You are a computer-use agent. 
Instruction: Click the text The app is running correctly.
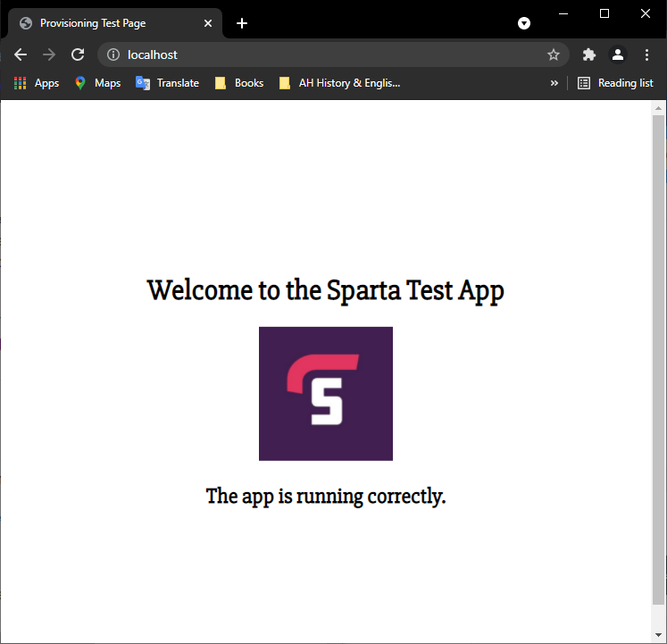click(x=326, y=497)
